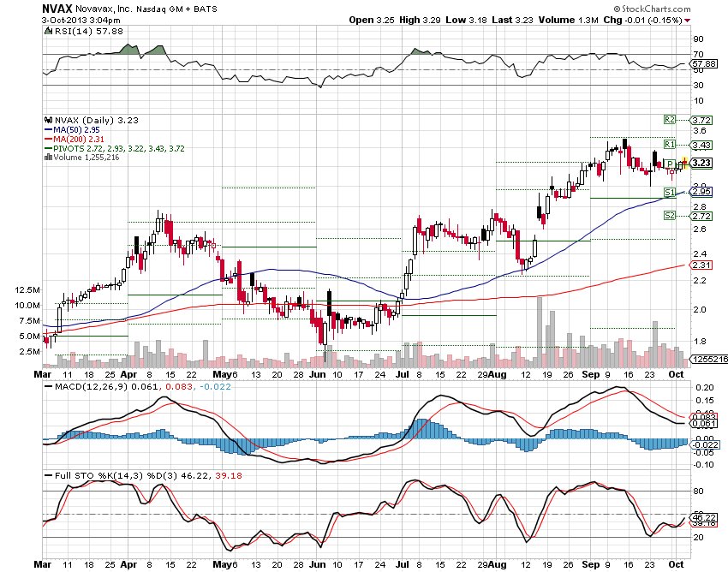Click the 2.95 blue-bordered axis tag
728x572 pixels.
pyautogui.click(x=701, y=192)
